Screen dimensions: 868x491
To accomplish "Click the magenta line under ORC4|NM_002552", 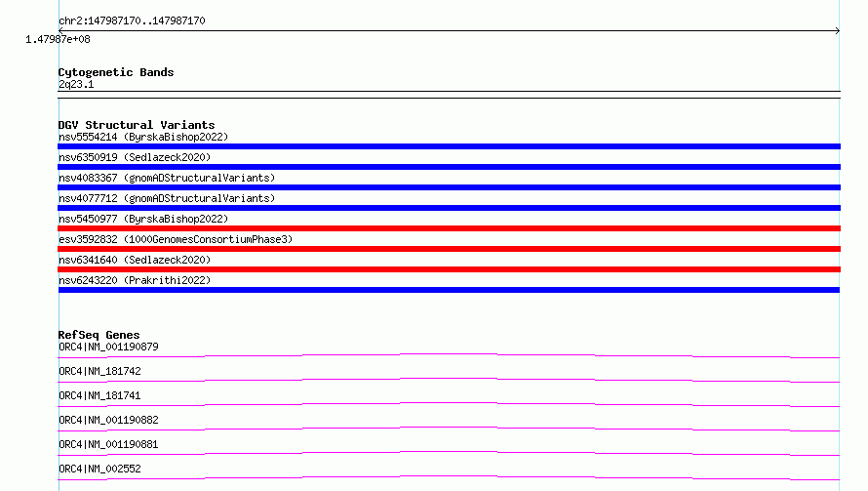I will coord(449,477).
